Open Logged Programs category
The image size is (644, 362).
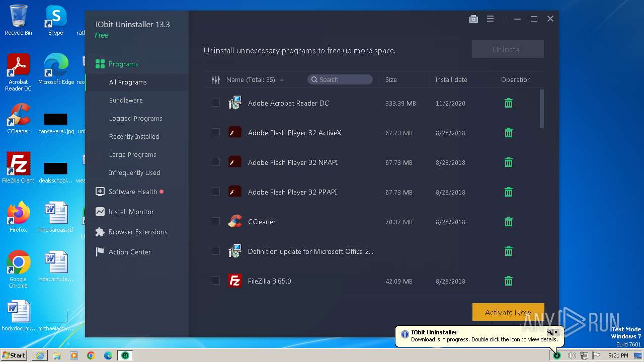[x=137, y=118]
